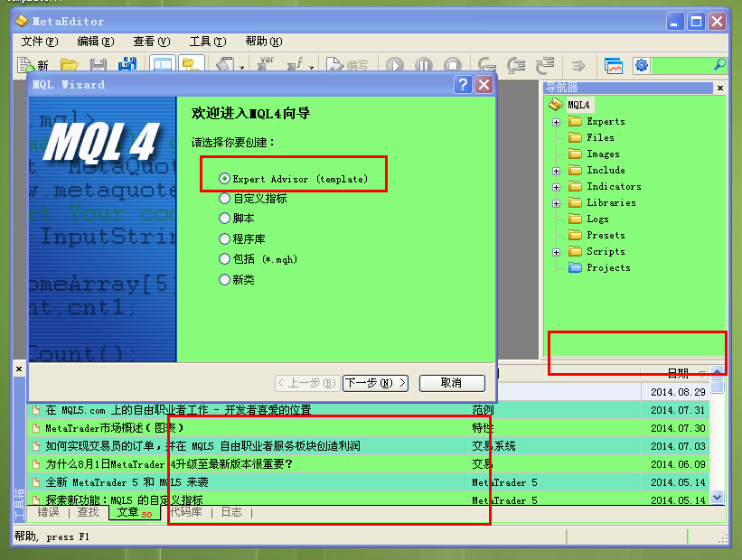Click the function 'f' toolbar icon
742x560 pixels.
pyautogui.click(x=296, y=65)
